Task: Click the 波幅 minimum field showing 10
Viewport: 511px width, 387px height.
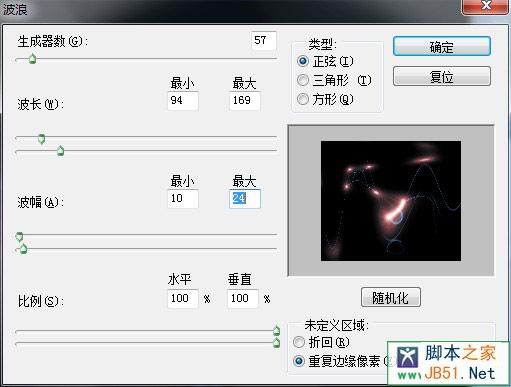Action: click(x=183, y=199)
